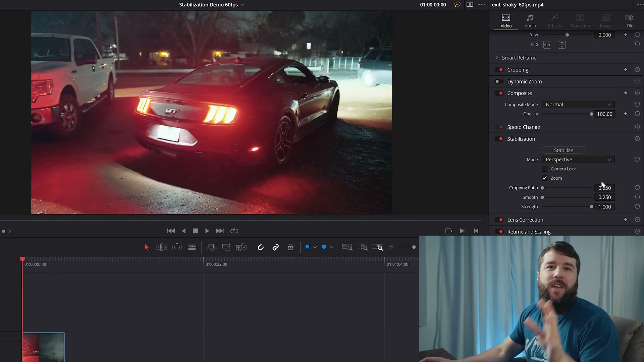Toggle Retime and Scaling switch

499,232
